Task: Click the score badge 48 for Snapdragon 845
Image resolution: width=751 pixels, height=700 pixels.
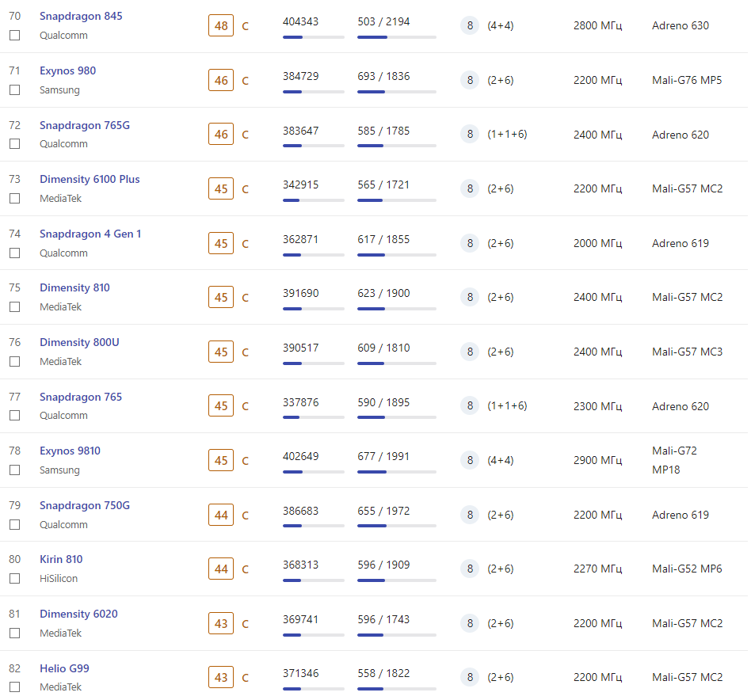Action: [221, 26]
